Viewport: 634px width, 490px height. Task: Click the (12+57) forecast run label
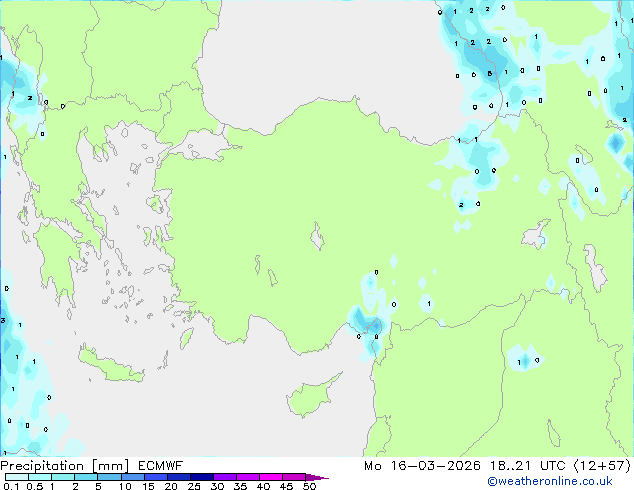click(x=599, y=465)
